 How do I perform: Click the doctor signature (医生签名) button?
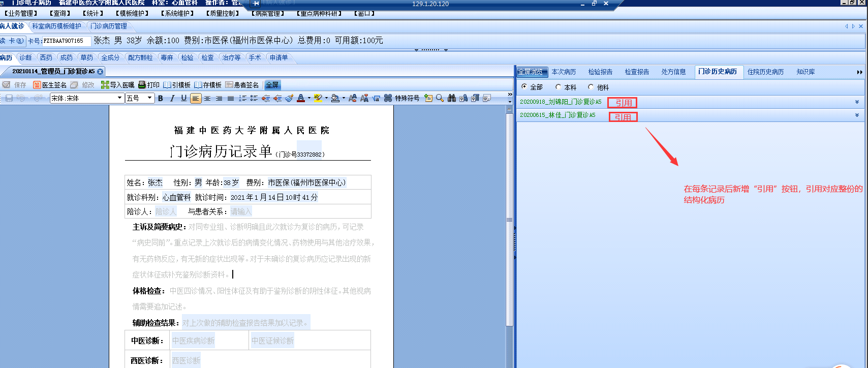point(50,85)
